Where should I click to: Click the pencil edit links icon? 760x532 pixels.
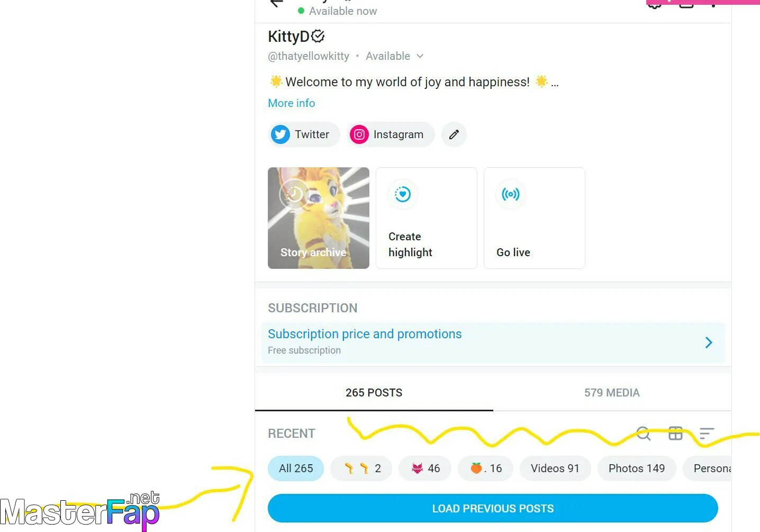click(x=454, y=134)
